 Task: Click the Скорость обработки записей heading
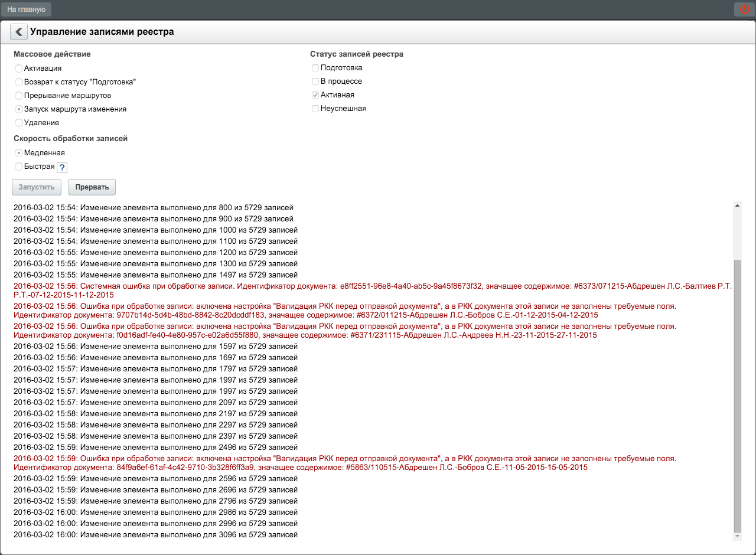[x=71, y=139]
